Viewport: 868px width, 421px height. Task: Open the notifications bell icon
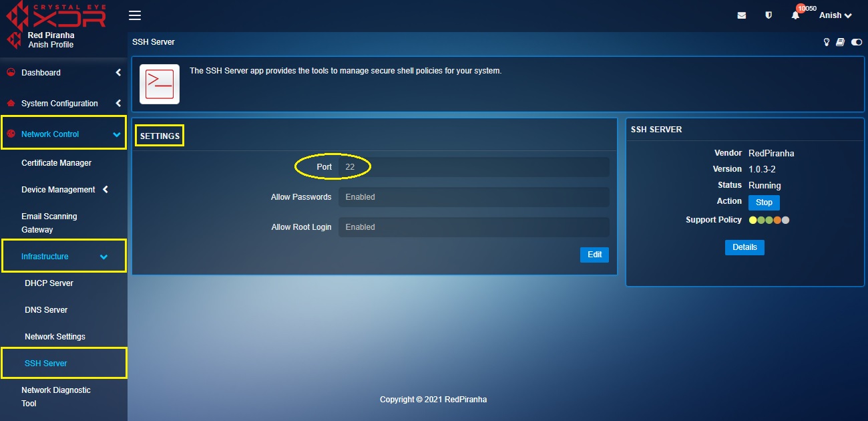tap(795, 15)
